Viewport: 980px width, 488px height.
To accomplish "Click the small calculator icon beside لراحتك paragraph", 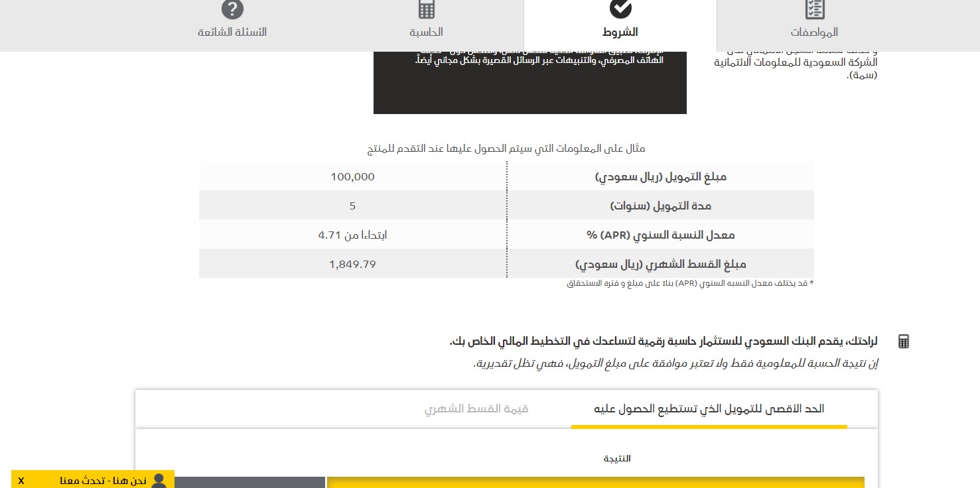I will 903,341.
